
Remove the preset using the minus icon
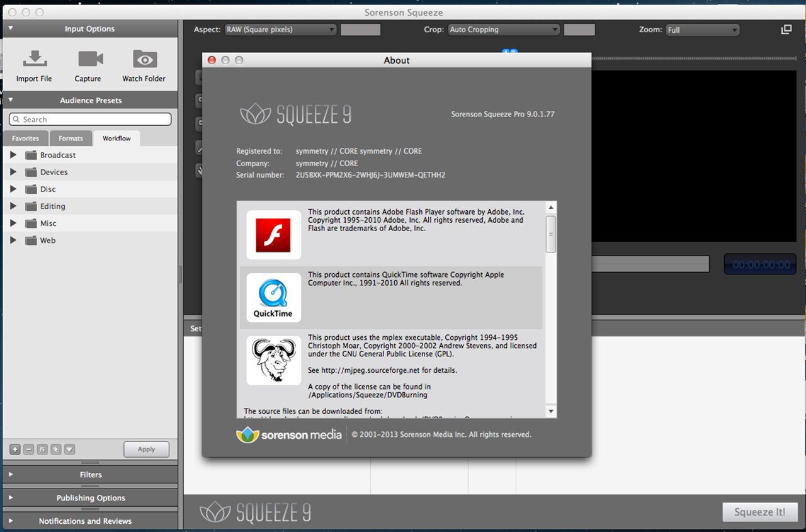pyautogui.click(x=29, y=450)
